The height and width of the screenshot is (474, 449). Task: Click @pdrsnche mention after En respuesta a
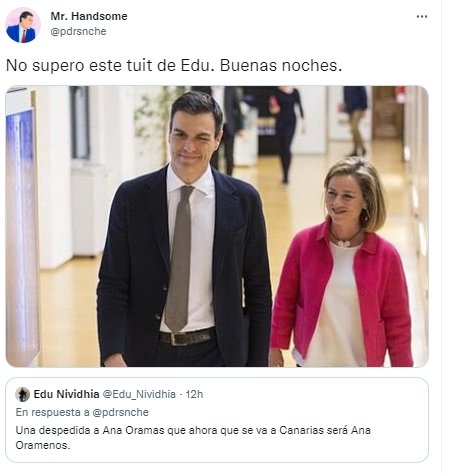120,412
